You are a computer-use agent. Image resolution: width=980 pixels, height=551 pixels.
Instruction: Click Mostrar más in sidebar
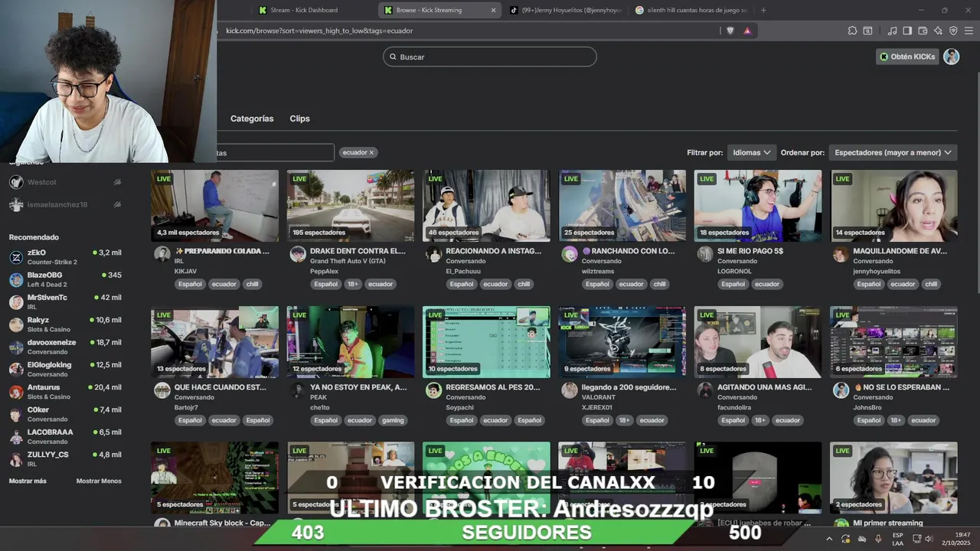pyautogui.click(x=28, y=481)
